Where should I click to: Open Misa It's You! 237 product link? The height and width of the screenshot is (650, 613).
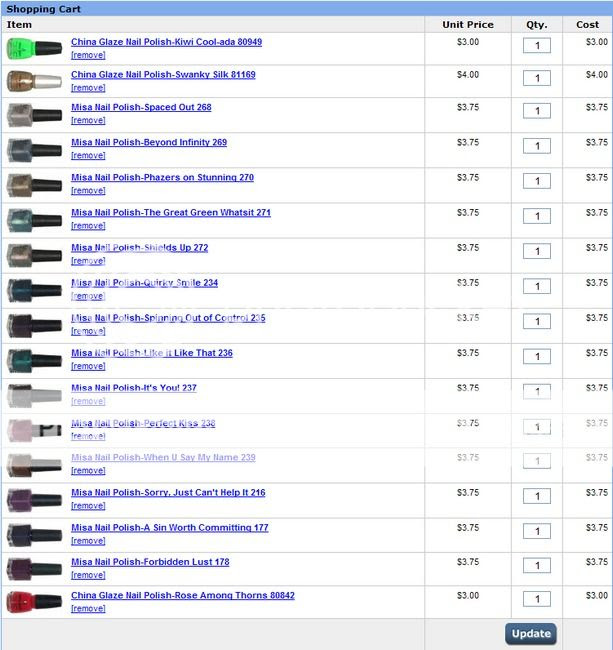[134, 388]
